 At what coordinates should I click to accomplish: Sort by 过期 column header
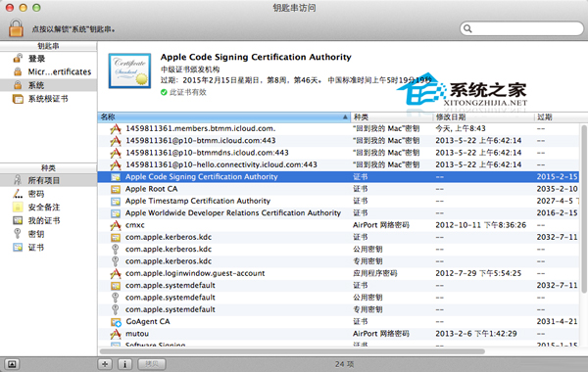561,117
